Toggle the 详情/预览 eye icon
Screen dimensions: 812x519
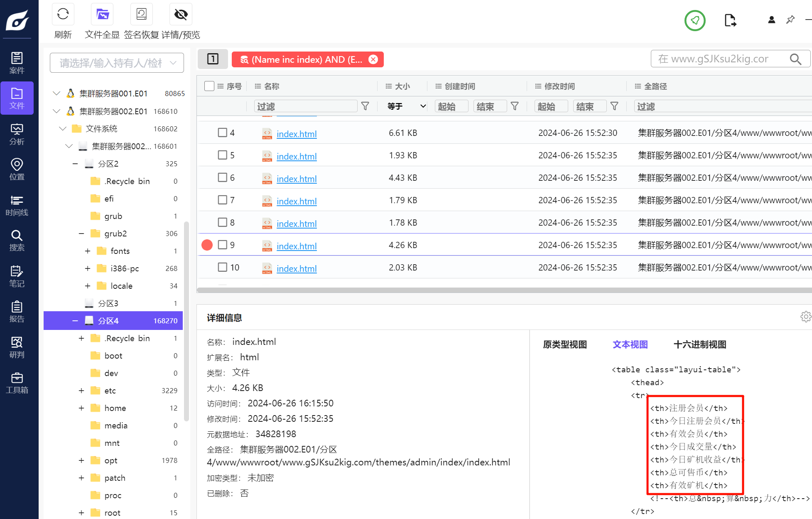181,15
